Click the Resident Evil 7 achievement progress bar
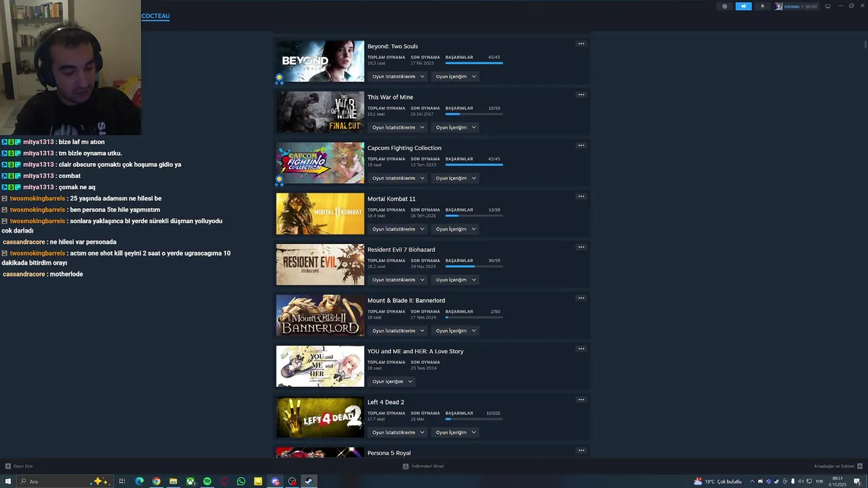The width and height of the screenshot is (868, 488). (x=474, y=266)
